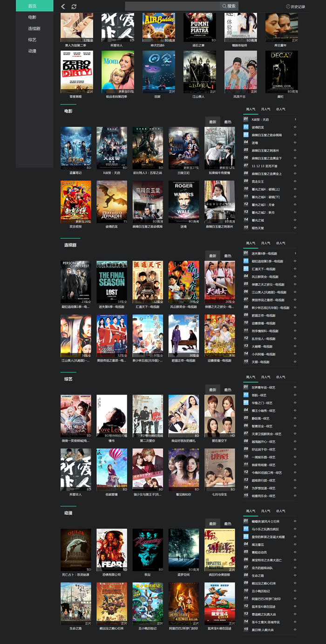Show 总人气 ranking beside 综艺 section
This screenshot has width=326, height=644.
281,377
